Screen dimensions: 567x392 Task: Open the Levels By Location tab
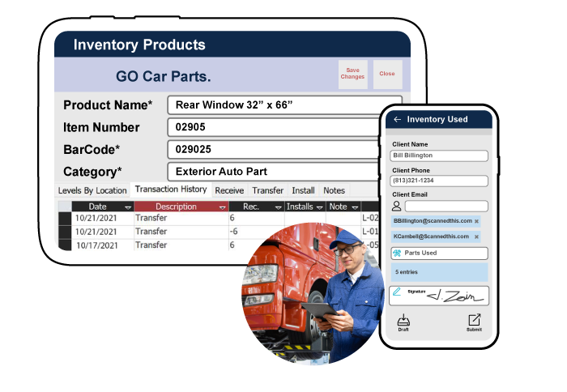[92, 190]
